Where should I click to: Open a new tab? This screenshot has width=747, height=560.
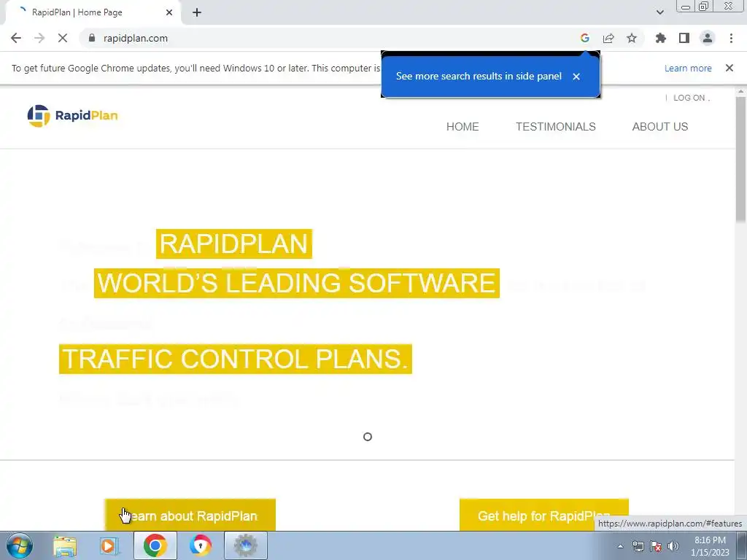197,12
